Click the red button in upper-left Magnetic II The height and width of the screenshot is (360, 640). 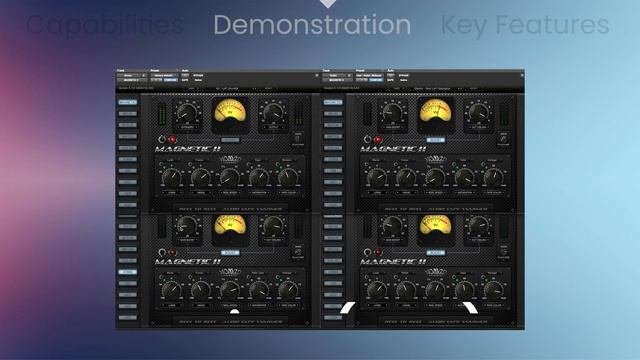click(x=173, y=139)
